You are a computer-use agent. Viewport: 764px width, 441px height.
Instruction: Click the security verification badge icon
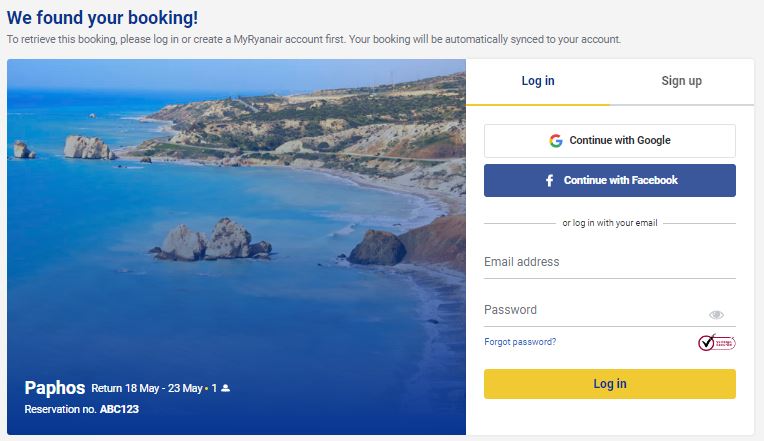point(716,343)
